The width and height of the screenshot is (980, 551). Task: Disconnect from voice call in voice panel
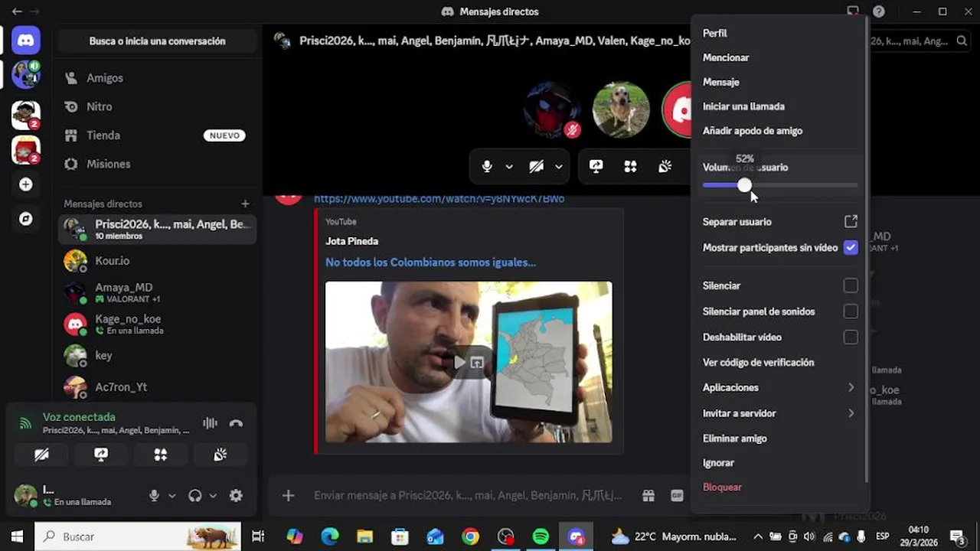(236, 423)
